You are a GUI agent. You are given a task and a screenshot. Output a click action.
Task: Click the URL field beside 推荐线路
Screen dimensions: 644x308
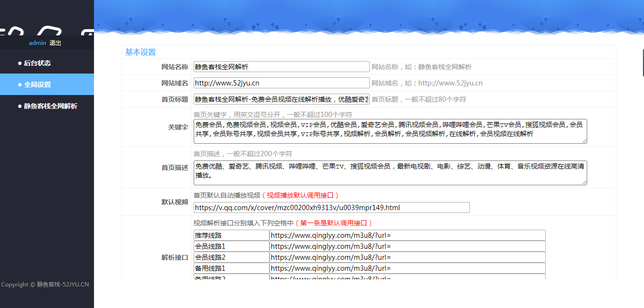(407, 235)
